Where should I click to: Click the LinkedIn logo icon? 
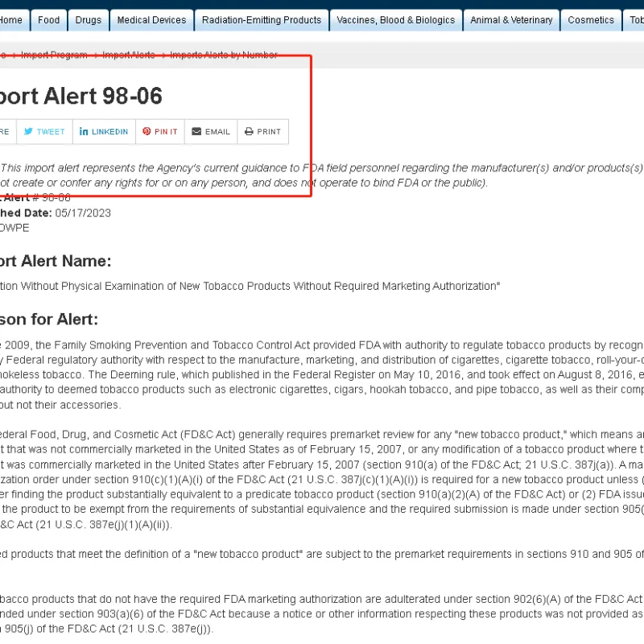pyautogui.click(x=84, y=131)
